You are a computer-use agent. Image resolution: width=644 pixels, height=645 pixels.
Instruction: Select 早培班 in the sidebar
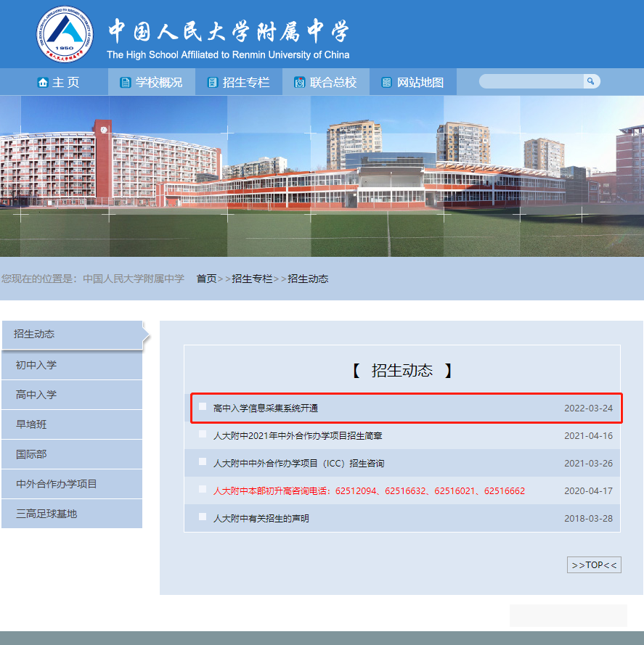click(31, 424)
